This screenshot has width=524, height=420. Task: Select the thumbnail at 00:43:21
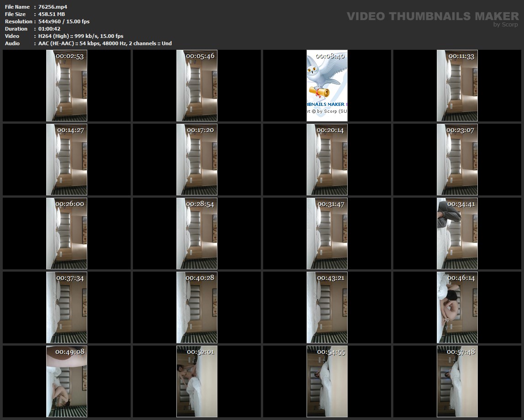327,308
